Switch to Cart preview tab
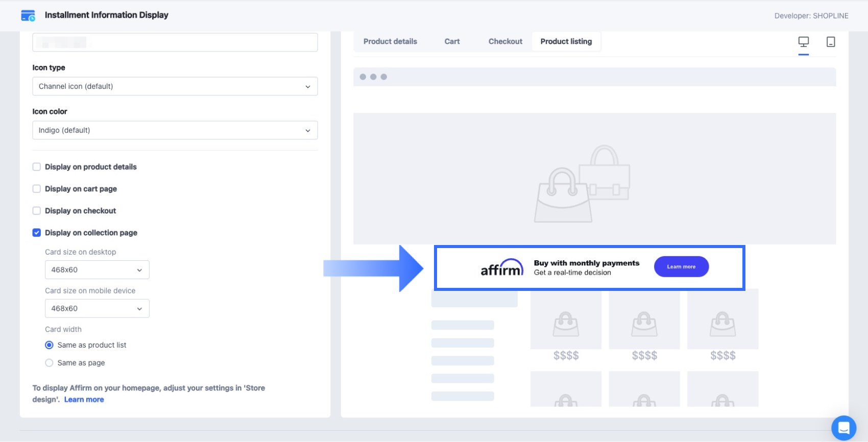This screenshot has height=442, width=868. pos(452,41)
